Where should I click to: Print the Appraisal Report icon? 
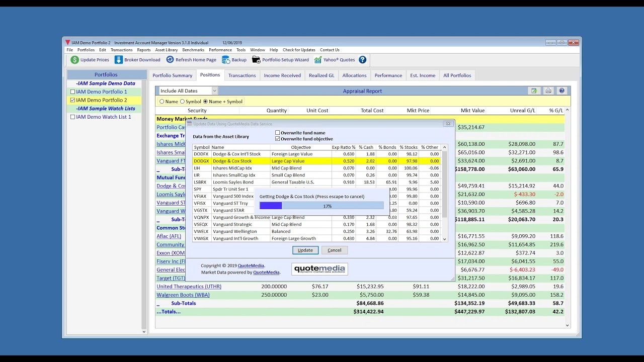pyautogui.click(x=548, y=91)
